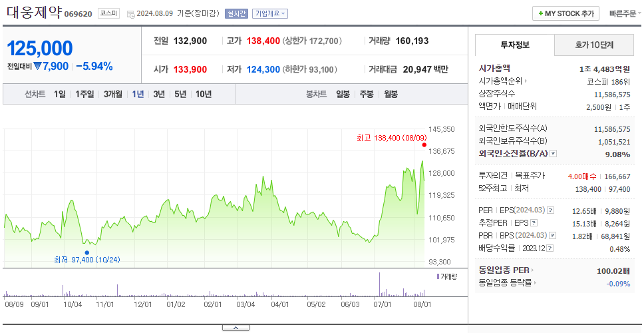Click the 전일 132,900 value
Image resolution: width=644 pixels, height=333 pixels.
[190, 41]
